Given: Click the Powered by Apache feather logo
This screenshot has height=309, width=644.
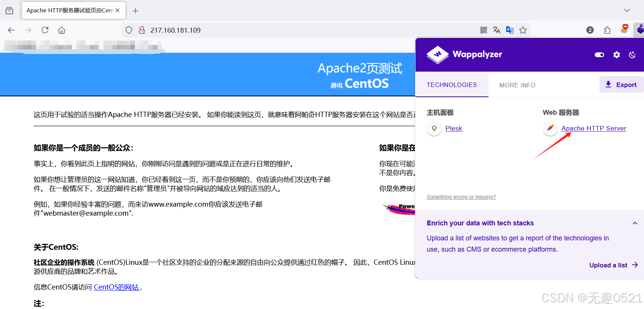Looking at the screenshot, I should 399,208.
